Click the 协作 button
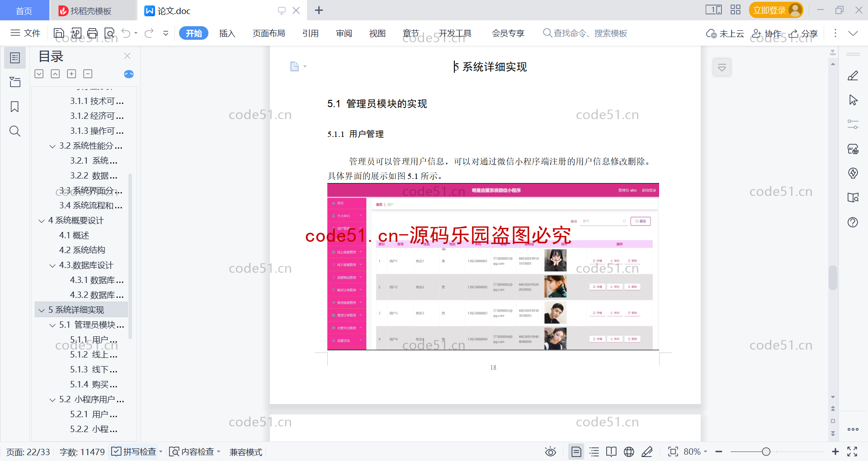This screenshot has width=868, height=461. point(767,33)
